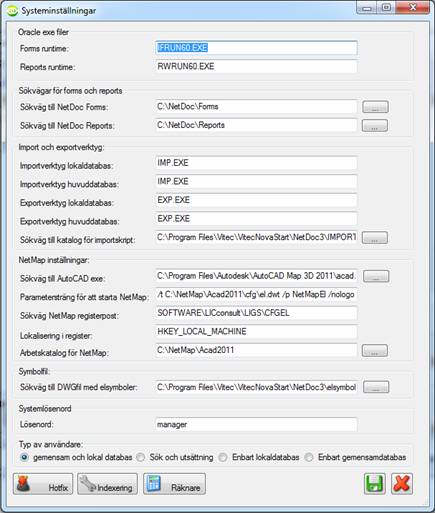Click the Parametersträng för NetMap field

[256, 295]
